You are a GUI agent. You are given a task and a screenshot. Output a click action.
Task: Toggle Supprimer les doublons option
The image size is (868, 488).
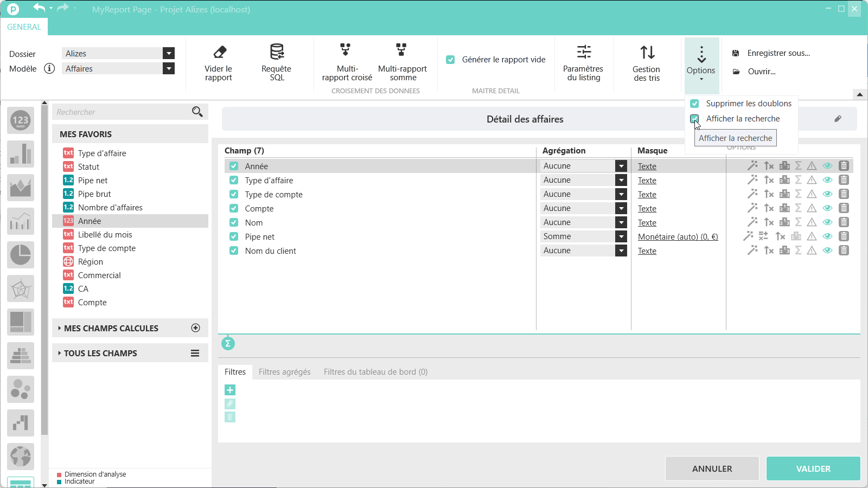coord(694,104)
